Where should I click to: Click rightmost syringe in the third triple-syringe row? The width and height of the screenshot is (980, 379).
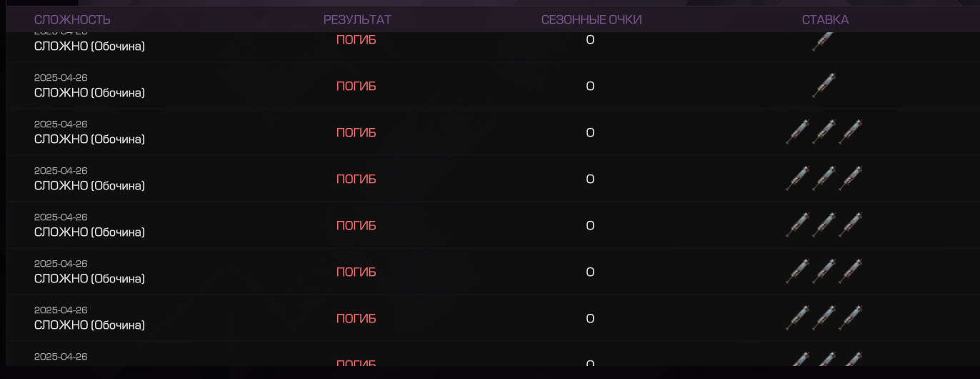tap(851, 225)
